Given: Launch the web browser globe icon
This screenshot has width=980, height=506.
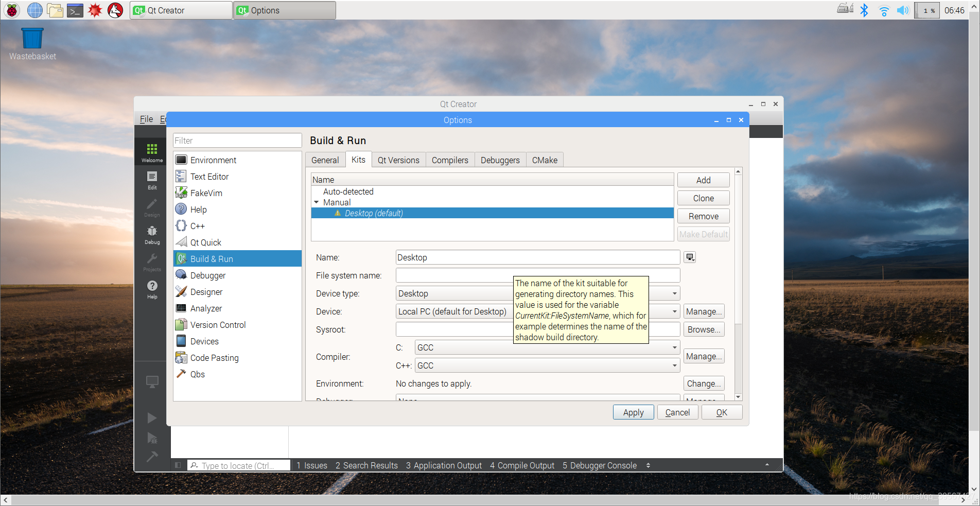Looking at the screenshot, I should (x=34, y=10).
